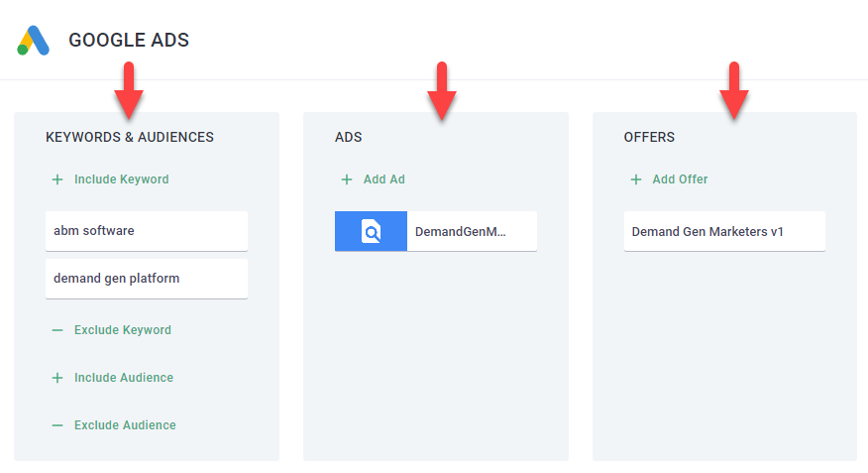The image size is (868, 473).
Task: Click the plus icon beside Add Ad
Action: [x=347, y=179]
